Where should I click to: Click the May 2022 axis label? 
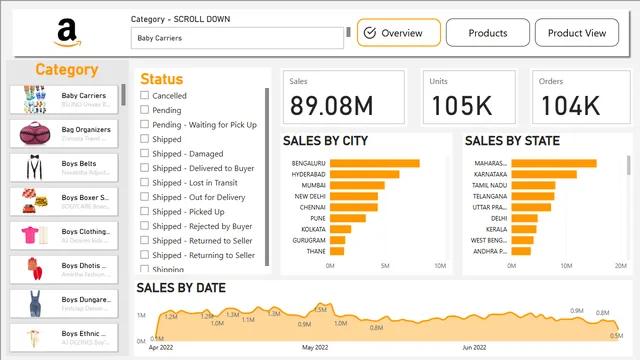[x=315, y=347]
